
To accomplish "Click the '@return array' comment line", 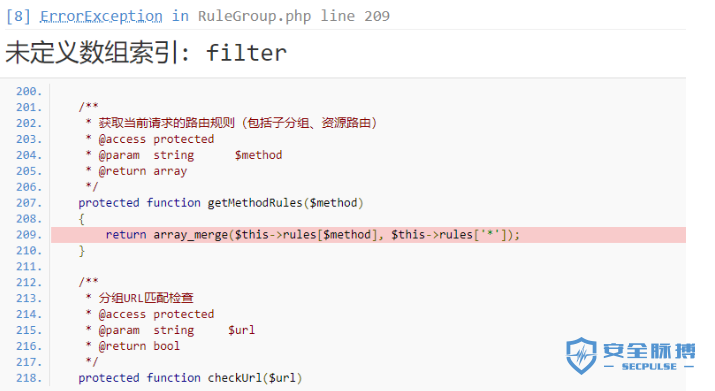I will pos(143,172).
